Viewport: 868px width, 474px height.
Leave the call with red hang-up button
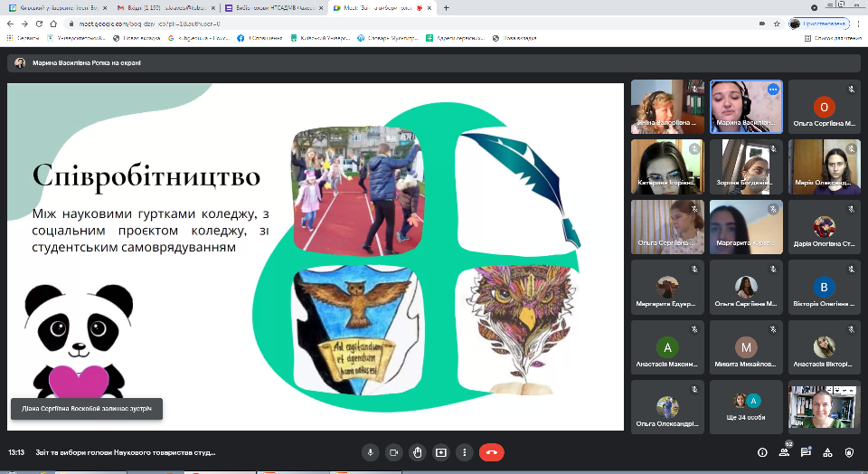coord(492,452)
